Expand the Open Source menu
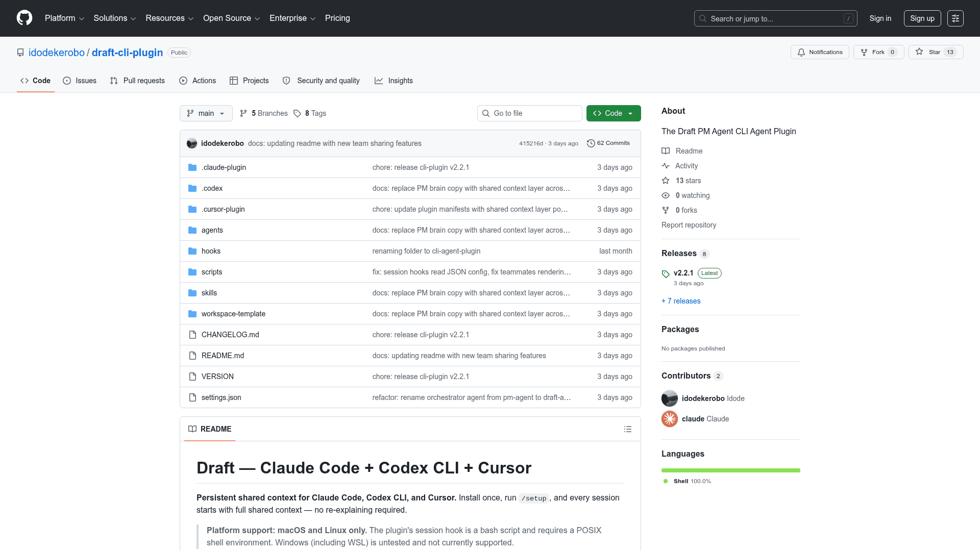980x551 pixels. [232, 18]
